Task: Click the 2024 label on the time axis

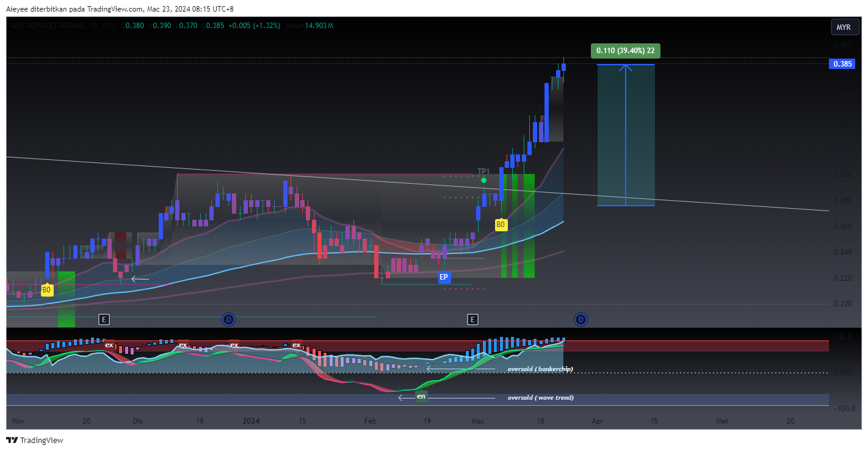Action: [251, 420]
